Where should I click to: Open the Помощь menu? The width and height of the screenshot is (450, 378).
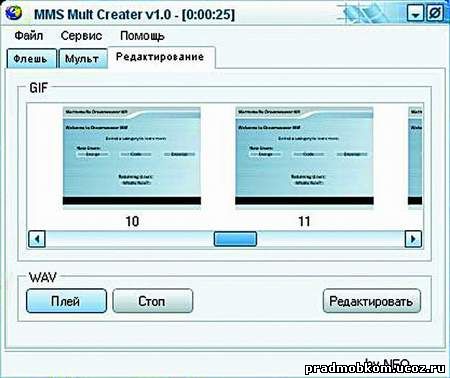[142, 36]
